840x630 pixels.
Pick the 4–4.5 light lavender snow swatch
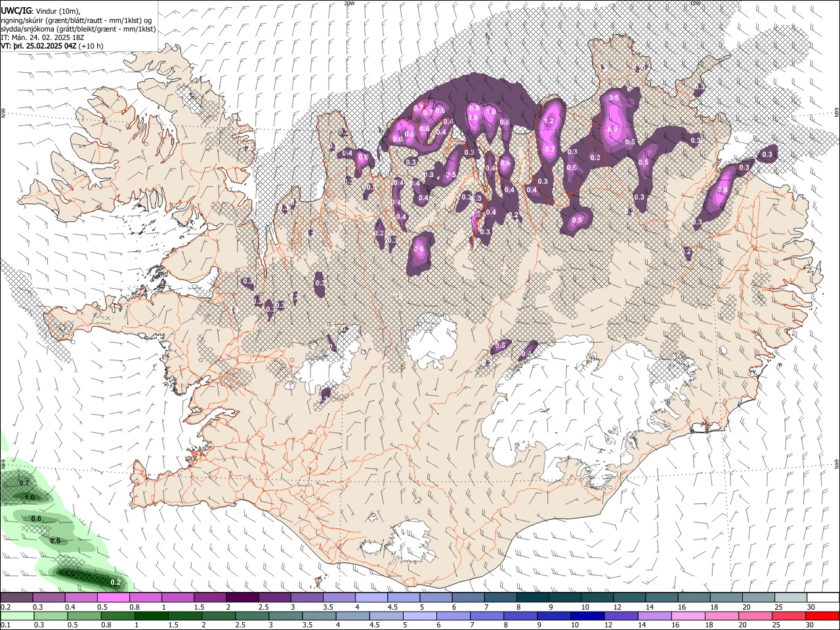click(x=371, y=598)
